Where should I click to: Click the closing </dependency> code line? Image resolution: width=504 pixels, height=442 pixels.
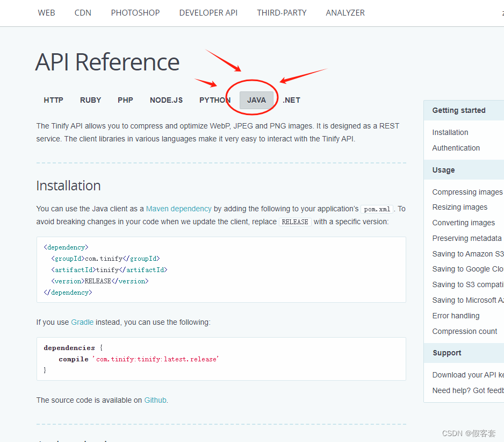[x=68, y=293]
